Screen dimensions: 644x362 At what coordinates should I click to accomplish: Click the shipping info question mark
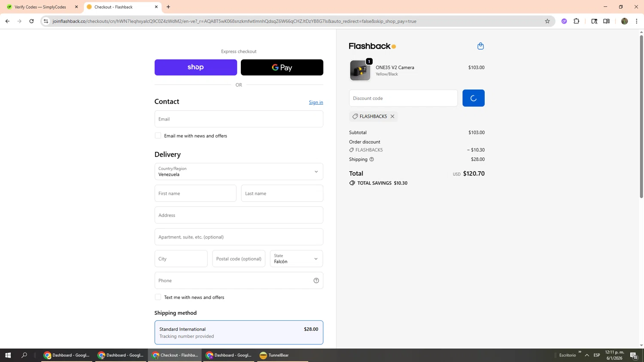pos(372,159)
